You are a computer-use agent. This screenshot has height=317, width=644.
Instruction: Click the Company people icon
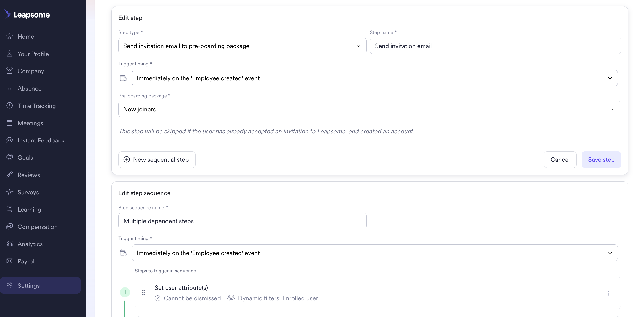click(x=10, y=71)
